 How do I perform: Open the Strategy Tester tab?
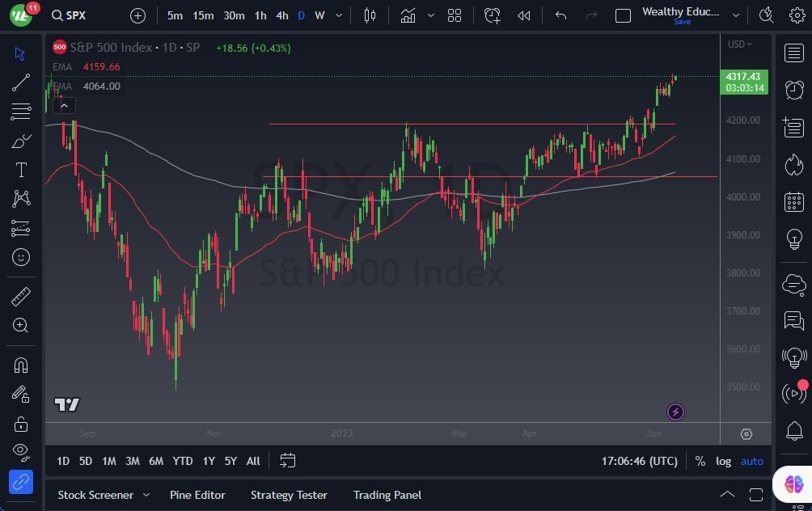point(289,495)
